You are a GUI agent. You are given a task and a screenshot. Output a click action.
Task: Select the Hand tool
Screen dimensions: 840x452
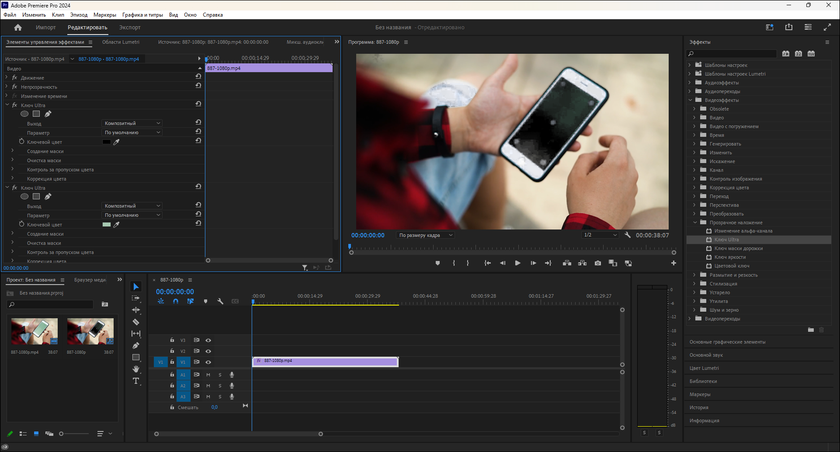136,369
